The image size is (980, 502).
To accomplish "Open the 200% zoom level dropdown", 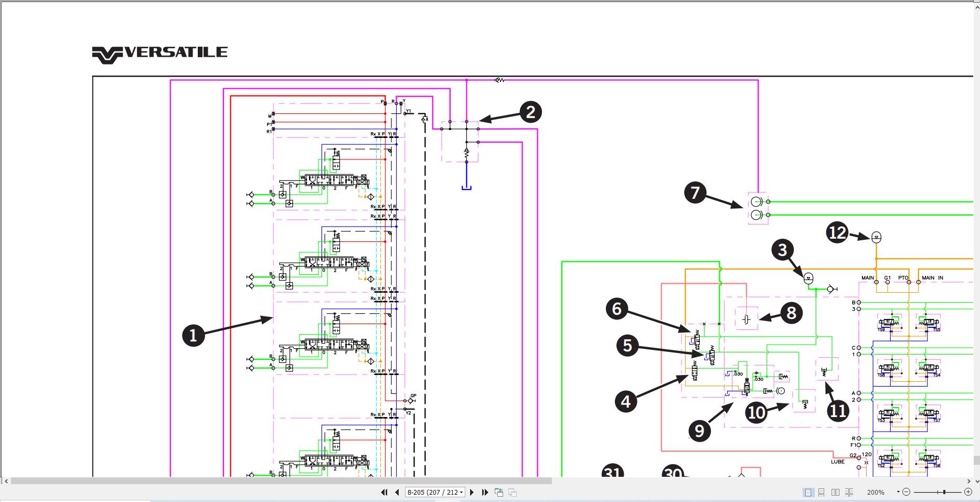I will pyautogui.click(x=898, y=492).
